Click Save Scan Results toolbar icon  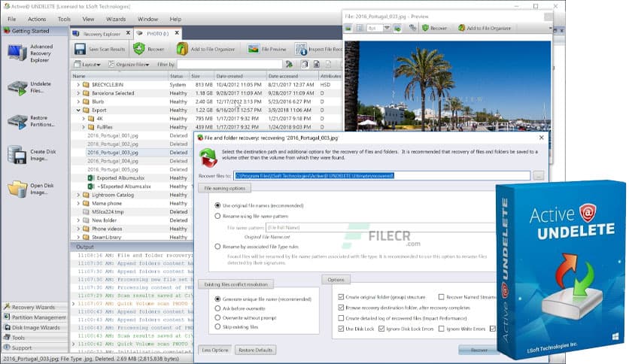coord(81,49)
